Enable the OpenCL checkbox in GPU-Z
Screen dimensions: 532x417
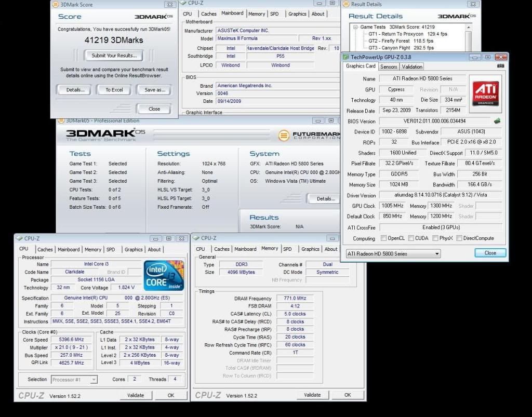coord(383,238)
